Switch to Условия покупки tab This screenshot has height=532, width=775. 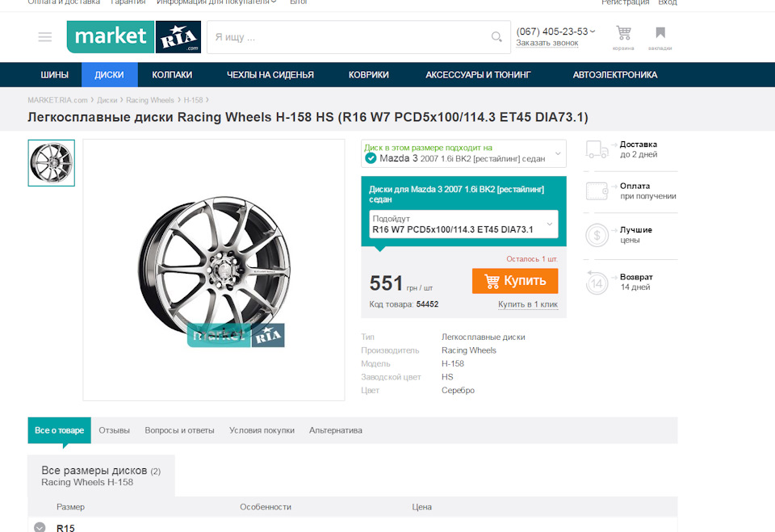pos(262,430)
